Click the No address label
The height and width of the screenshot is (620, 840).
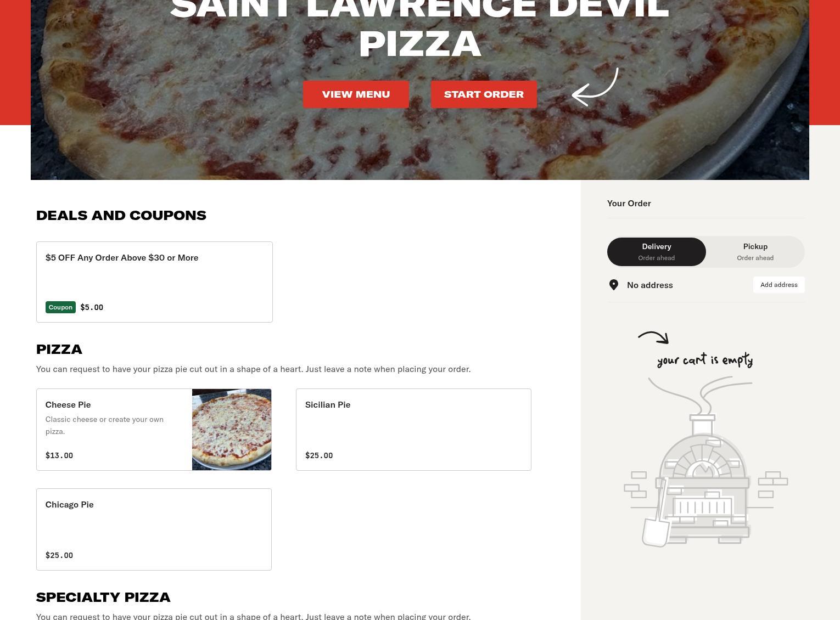click(650, 285)
